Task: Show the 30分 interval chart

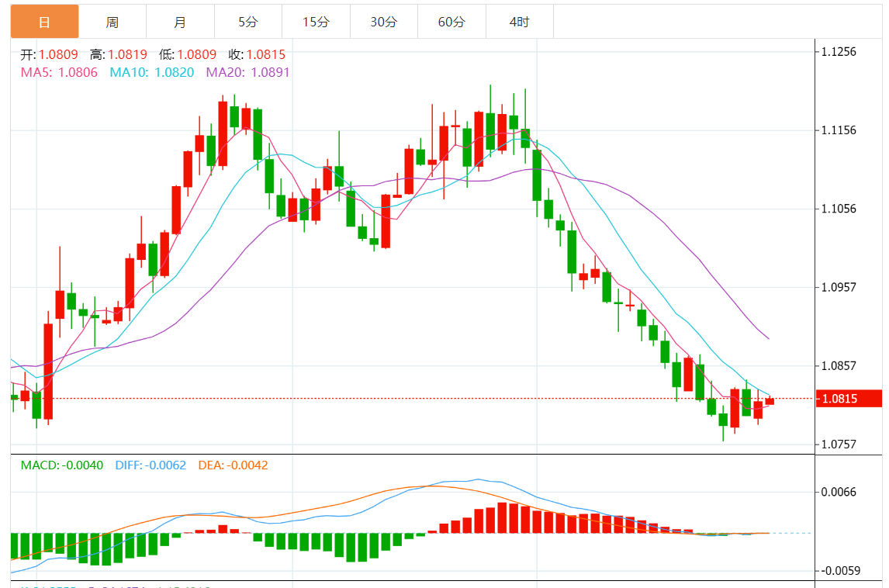Action: (383, 22)
